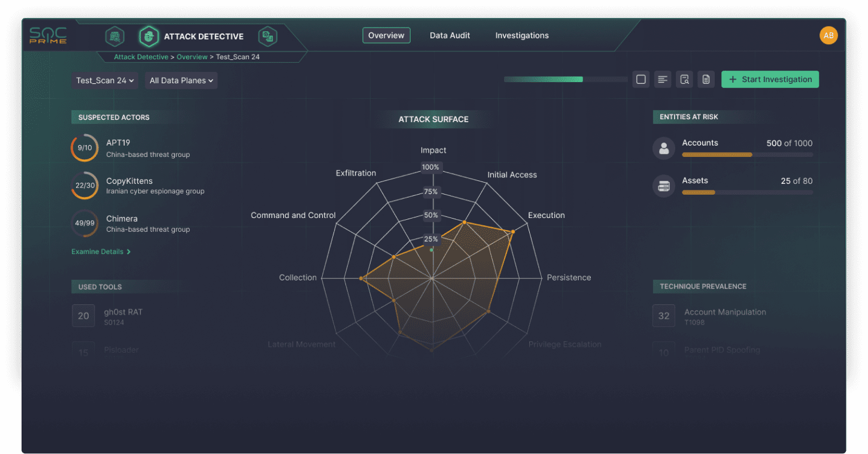Screen dimensions: 868x454
Task: Click the Assets entity icon
Action: 663,186
